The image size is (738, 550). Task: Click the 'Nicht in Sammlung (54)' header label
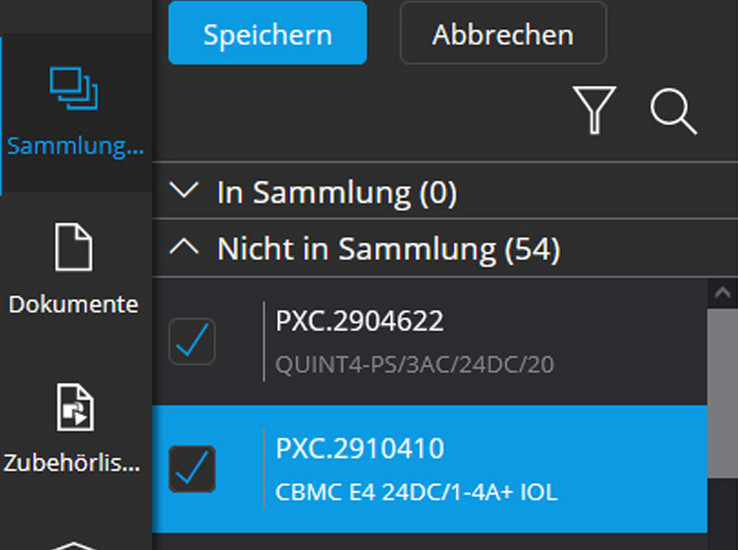click(x=388, y=249)
